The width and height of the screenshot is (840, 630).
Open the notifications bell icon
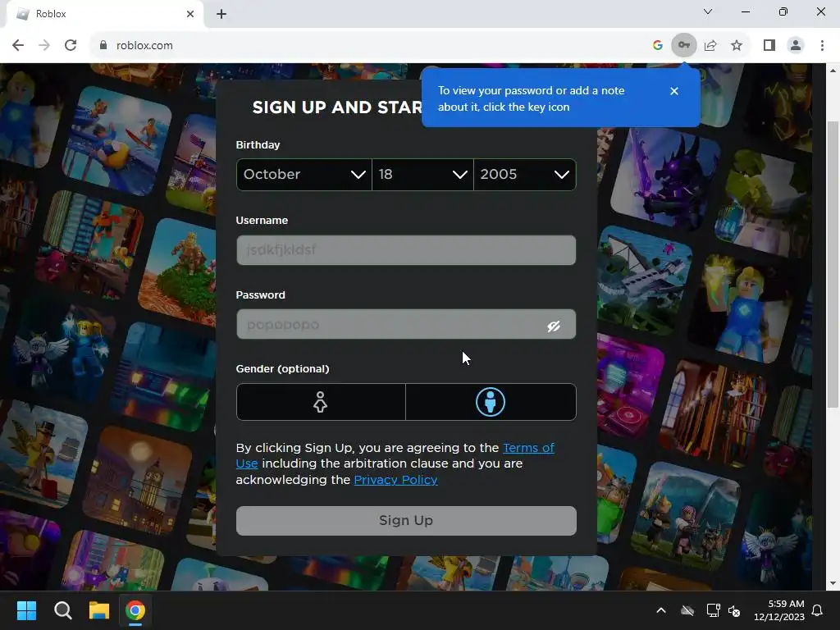817,610
